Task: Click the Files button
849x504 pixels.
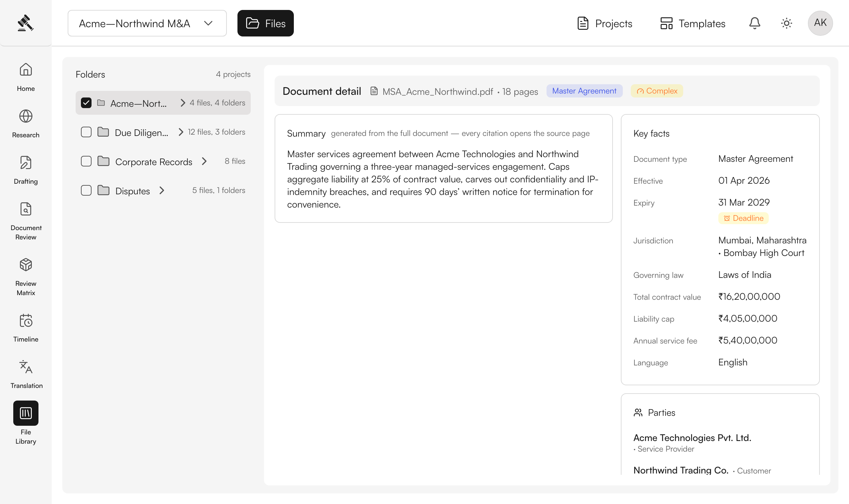Action: 266,23
